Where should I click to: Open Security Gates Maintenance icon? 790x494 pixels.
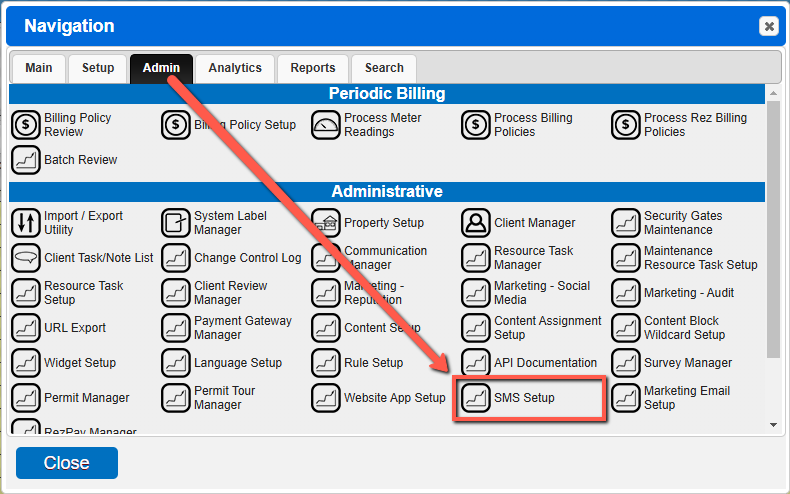[626, 223]
